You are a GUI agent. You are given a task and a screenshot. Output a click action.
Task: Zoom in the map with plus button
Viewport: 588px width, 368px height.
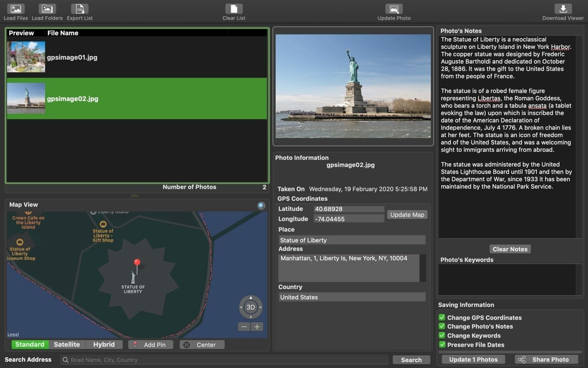click(257, 327)
